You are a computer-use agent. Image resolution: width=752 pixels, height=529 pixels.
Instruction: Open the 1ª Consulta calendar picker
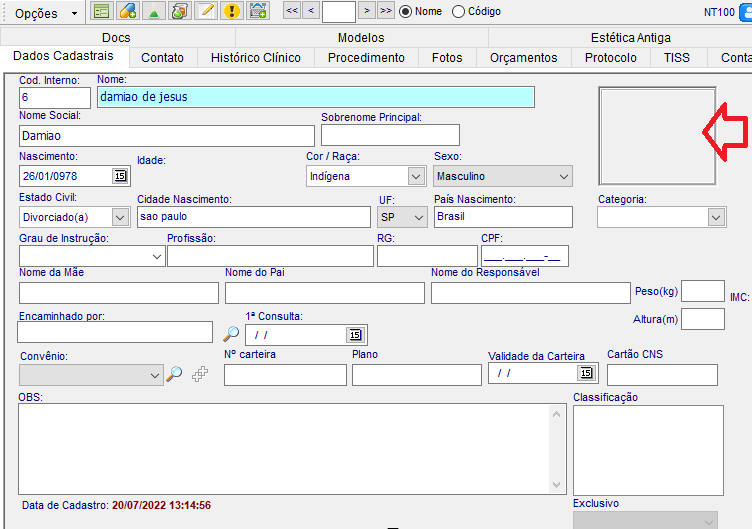click(x=354, y=335)
